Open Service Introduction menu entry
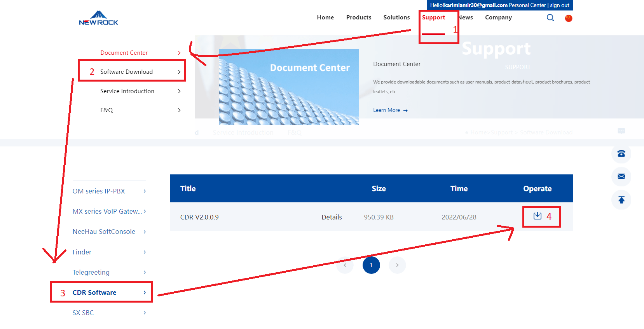The width and height of the screenshot is (644, 329). (x=127, y=91)
